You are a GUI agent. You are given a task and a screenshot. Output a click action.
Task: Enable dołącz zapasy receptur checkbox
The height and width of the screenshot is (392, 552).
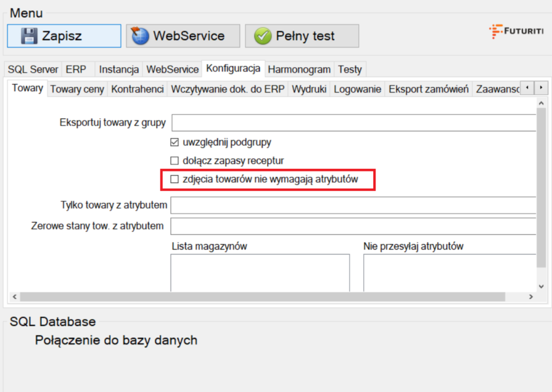pyautogui.click(x=175, y=161)
